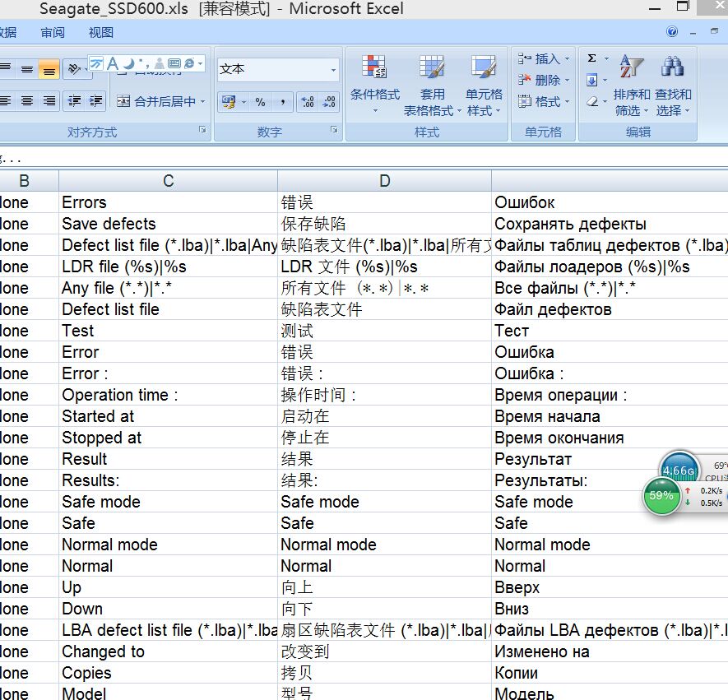728x700 pixels.
Task: Click the Fill down icon
Action: pos(592,81)
